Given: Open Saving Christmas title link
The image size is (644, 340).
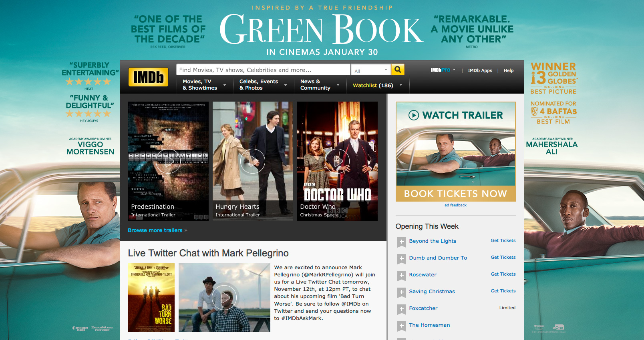Looking at the screenshot, I should tap(432, 292).
